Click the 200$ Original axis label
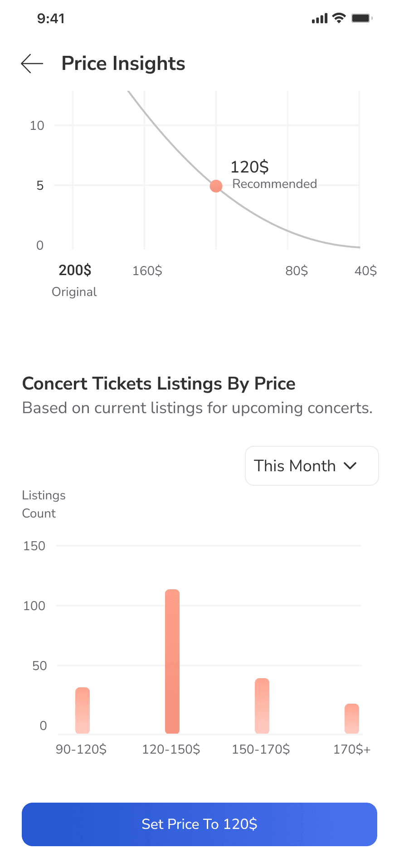Screen dimensions: 399x868 tap(75, 271)
